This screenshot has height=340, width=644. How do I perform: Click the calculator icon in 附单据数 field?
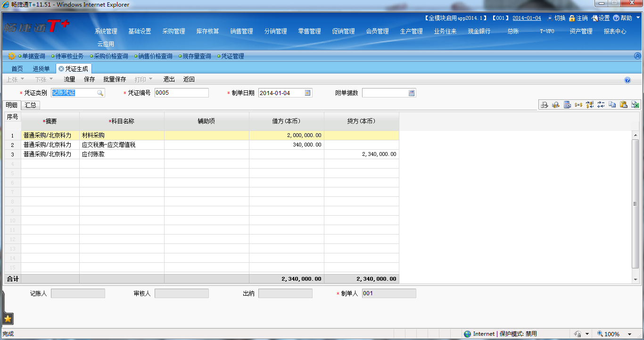pyautogui.click(x=412, y=93)
